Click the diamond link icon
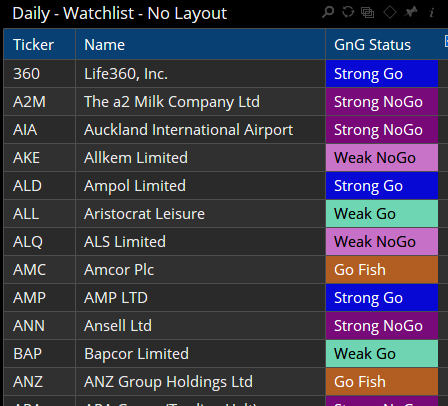This screenshot has height=406, width=448. [x=390, y=12]
